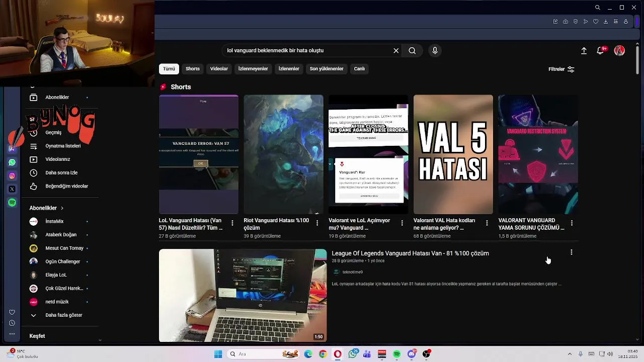Open OBS Studio from taskbar

(x=426, y=354)
